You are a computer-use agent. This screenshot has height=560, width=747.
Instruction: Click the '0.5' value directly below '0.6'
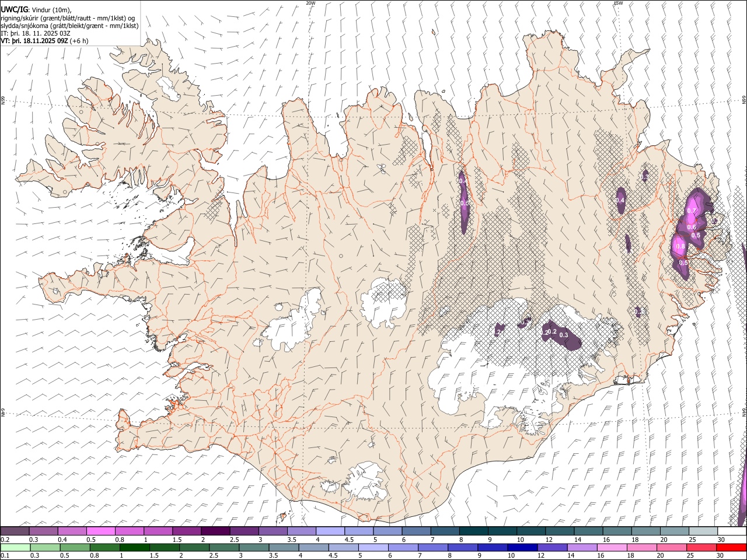[696, 235]
